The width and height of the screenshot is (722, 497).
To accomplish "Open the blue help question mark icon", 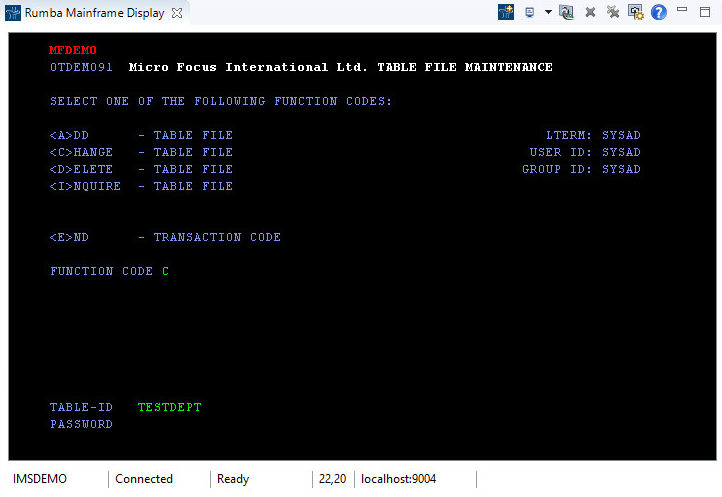I will click(658, 12).
